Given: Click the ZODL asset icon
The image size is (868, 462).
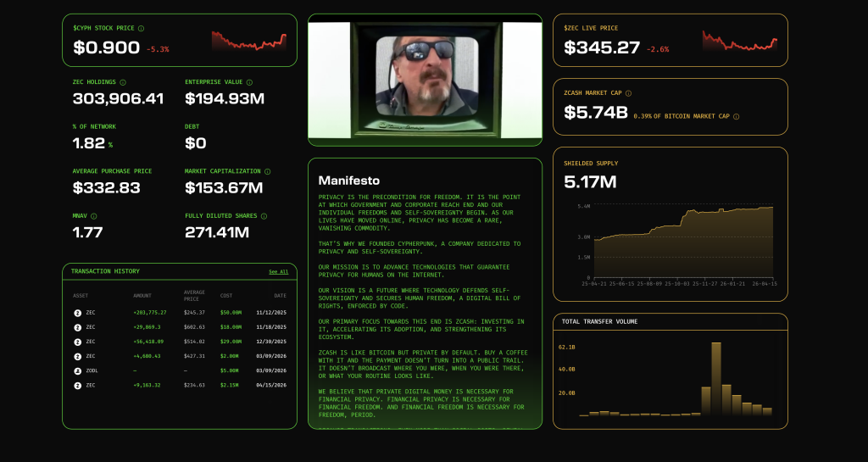Looking at the screenshot, I should point(77,371).
